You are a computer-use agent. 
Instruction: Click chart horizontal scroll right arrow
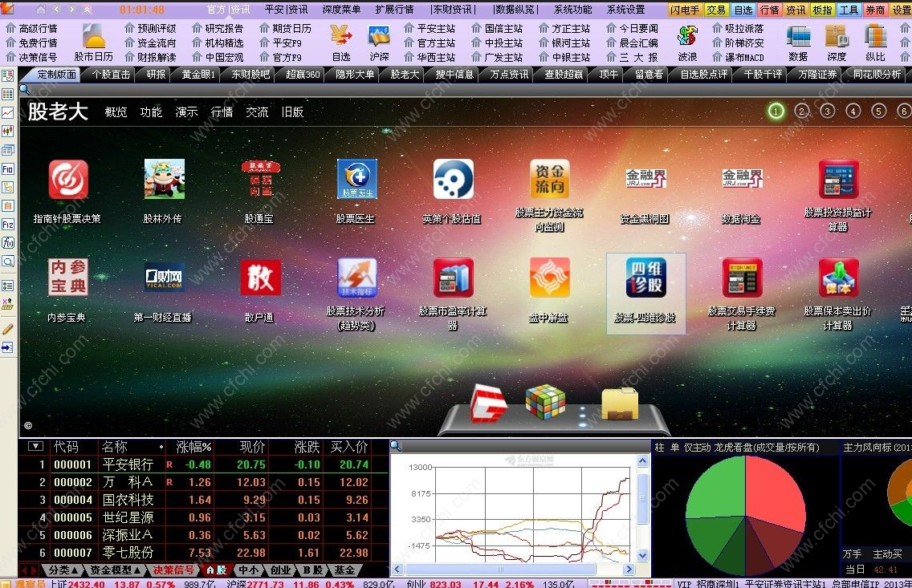tap(629, 570)
